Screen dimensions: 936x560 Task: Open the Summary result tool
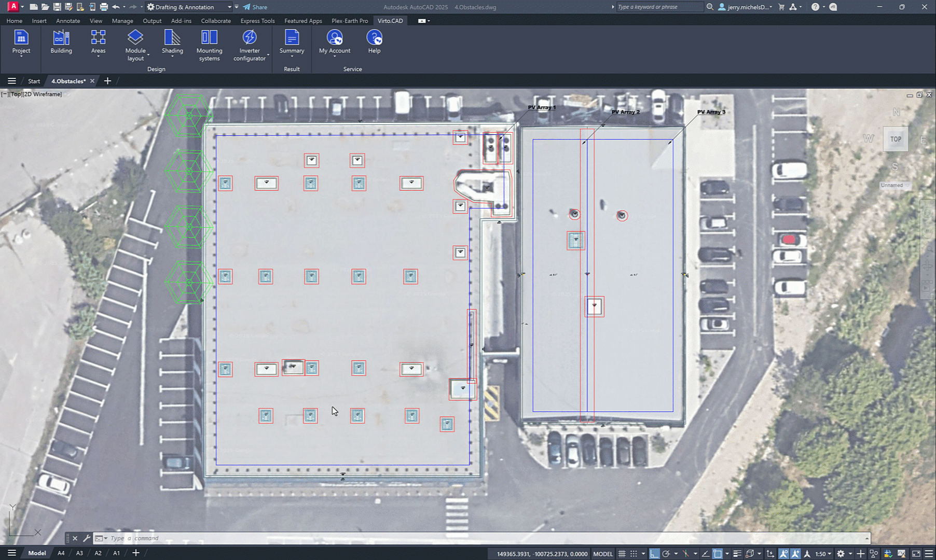(x=292, y=43)
